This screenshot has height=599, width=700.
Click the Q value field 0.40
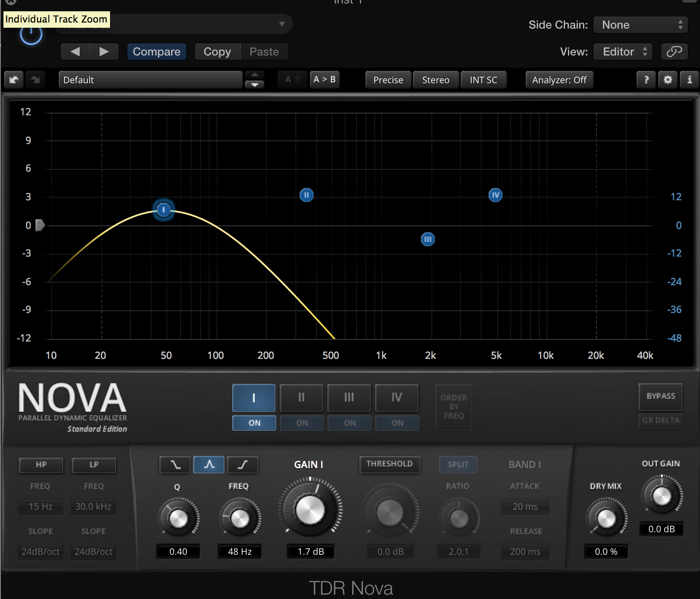pyautogui.click(x=178, y=551)
